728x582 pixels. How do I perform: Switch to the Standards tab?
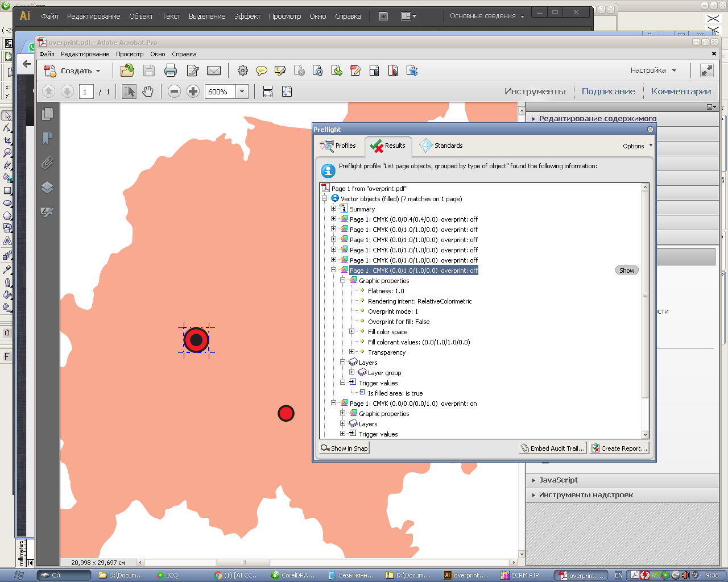click(x=441, y=145)
